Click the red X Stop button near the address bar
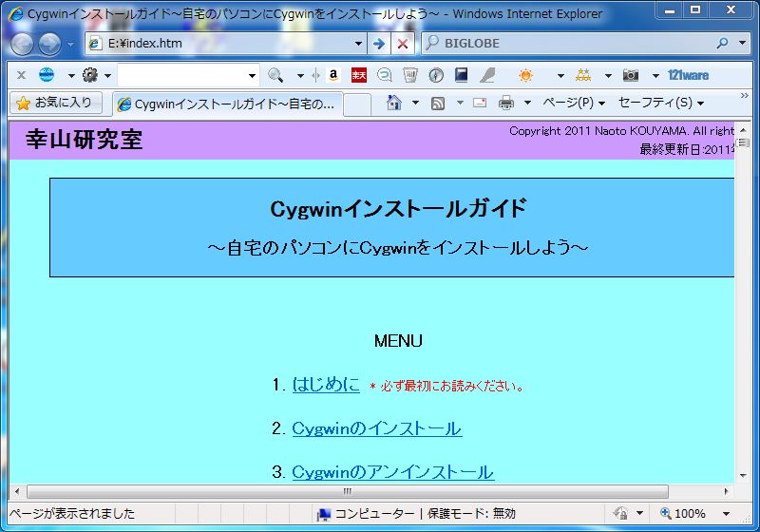 pos(403,44)
